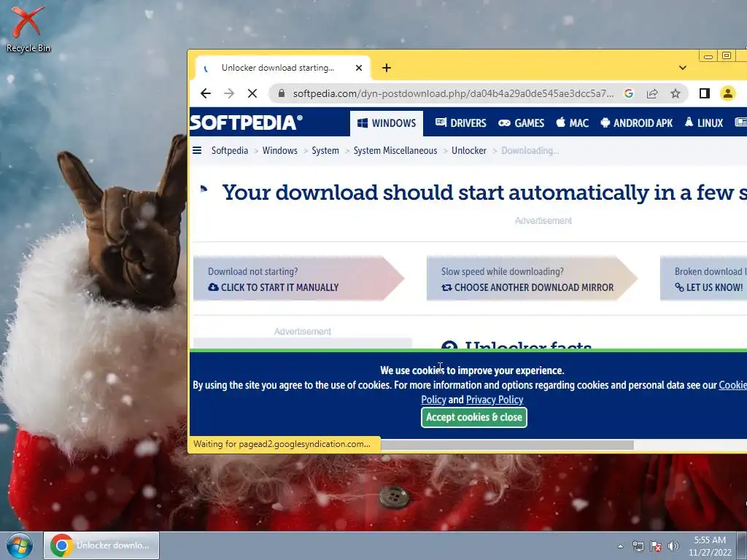Open the Softpedia hamburger menu

pyautogui.click(x=197, y=150)
